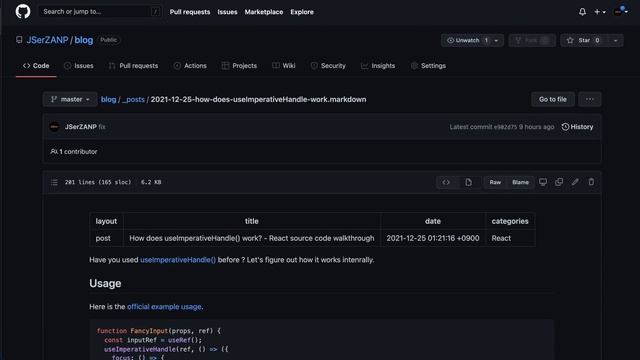The image size is (640, 360).
Task: Open the user avatar menu
Action: pyautogui.click(x=621, y=12)
